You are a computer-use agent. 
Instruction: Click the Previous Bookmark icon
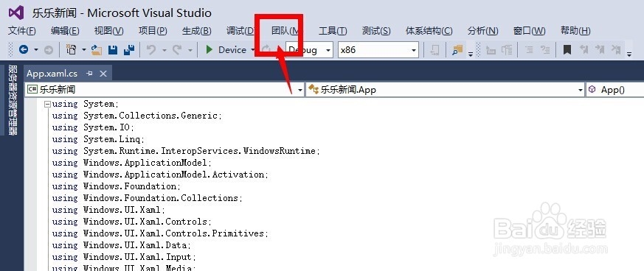pos(584,50)
